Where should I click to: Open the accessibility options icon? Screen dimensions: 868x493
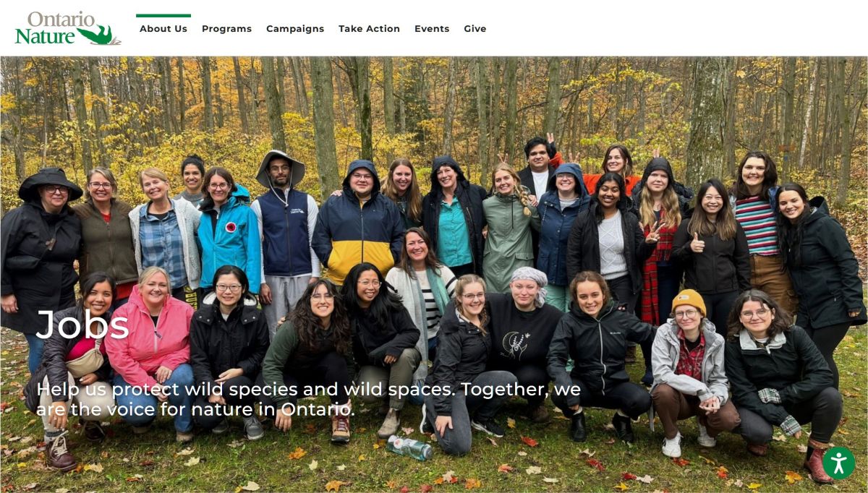(838, 463)
